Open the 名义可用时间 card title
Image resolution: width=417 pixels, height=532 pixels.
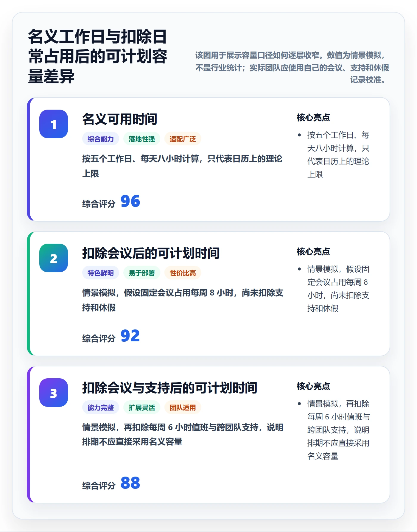point(120,119)
